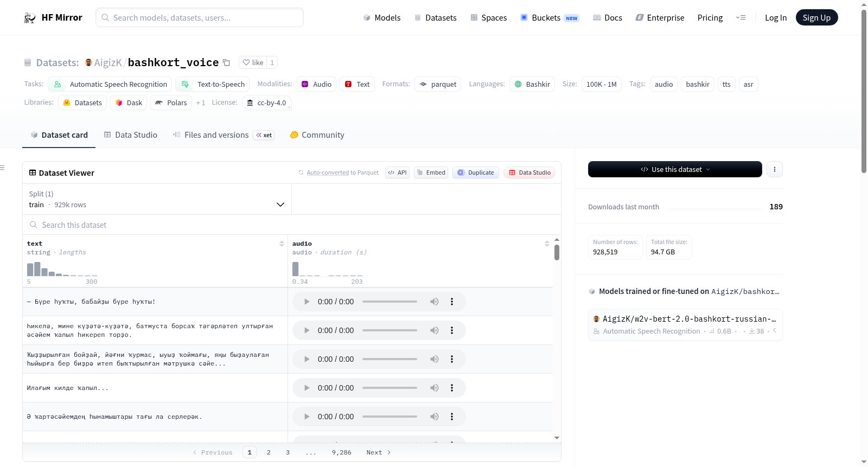Open Files and versions tab
Viewport: 868px width, 467px height.
223,135
